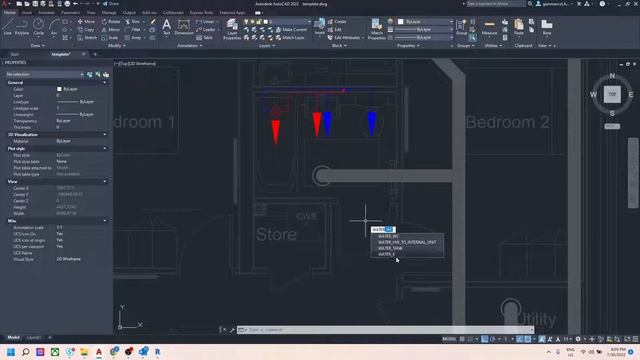
Task: Select WATER_HW_TO_INTERNAL_UNIT suggestion
Action: (x=407, y=242)
